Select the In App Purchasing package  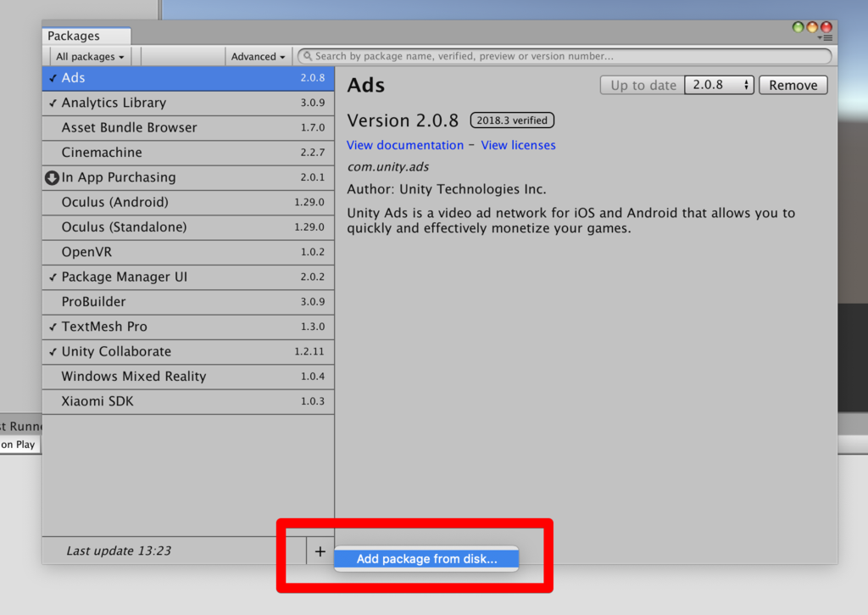coord(188,178)
